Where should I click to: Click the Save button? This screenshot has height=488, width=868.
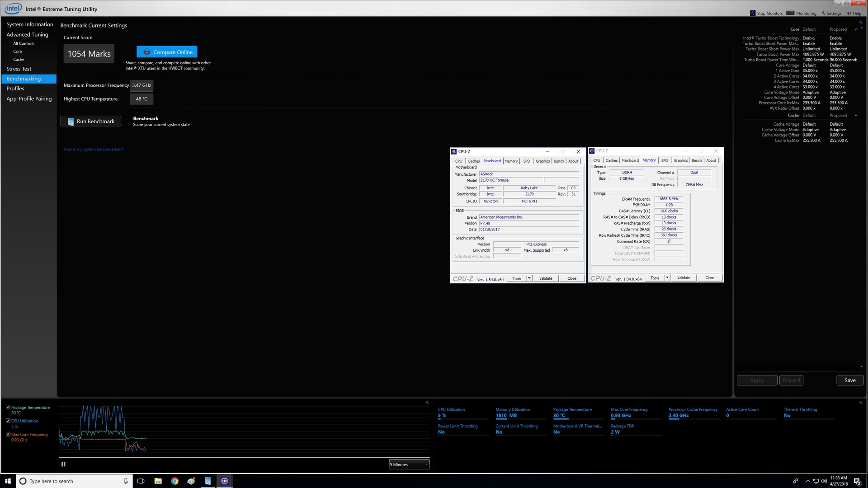850,380
